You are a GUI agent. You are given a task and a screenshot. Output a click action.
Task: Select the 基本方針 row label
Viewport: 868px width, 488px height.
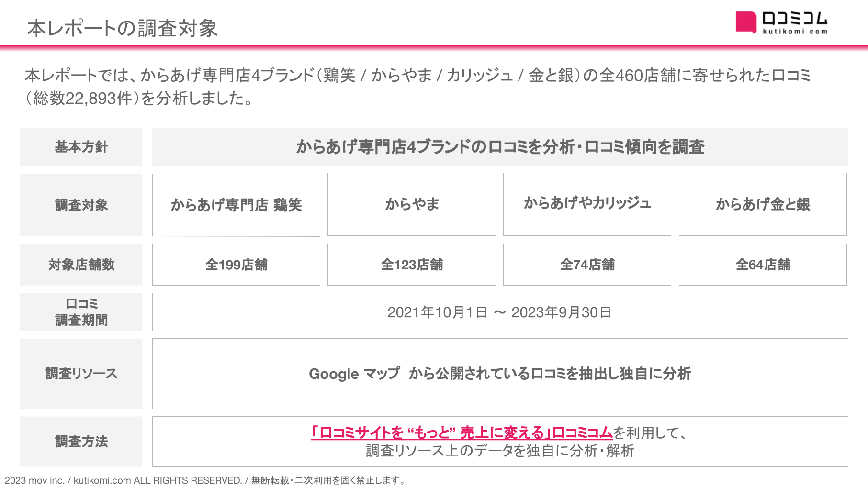tap(81, 147)
